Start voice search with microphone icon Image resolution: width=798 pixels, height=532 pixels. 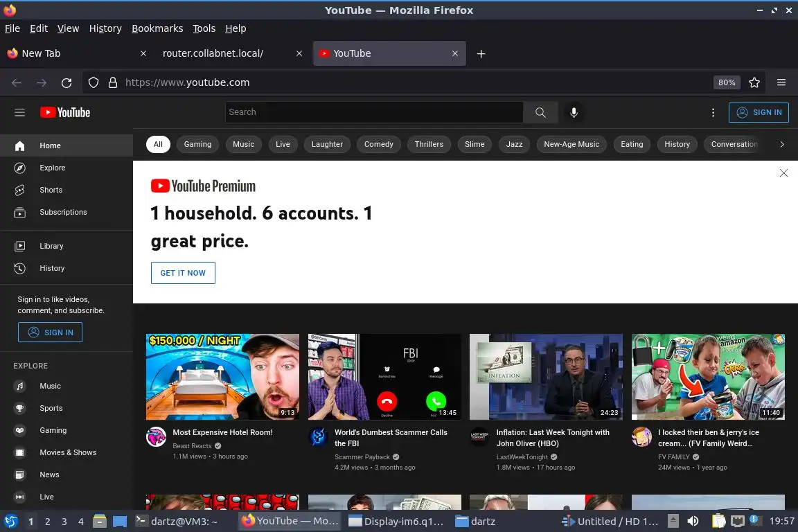pyautogui.click(x=574, y=112)
